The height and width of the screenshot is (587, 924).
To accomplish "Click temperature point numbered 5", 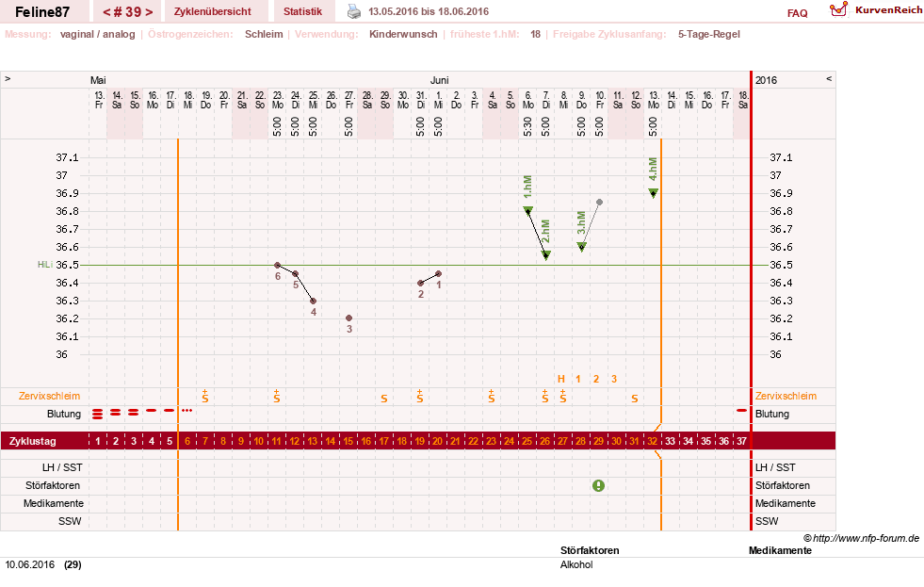I will pos(295,274).
